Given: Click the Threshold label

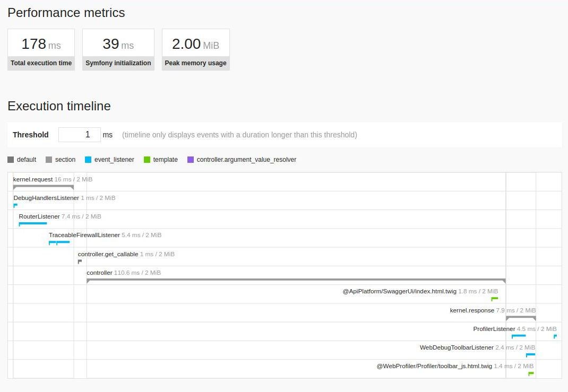Looking at the screenshot, I should click(31, 135).
